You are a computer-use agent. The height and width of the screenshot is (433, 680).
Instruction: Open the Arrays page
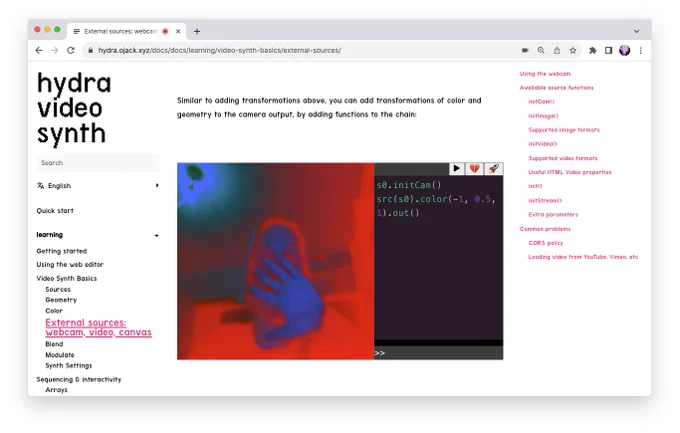[x=56, y=390]
